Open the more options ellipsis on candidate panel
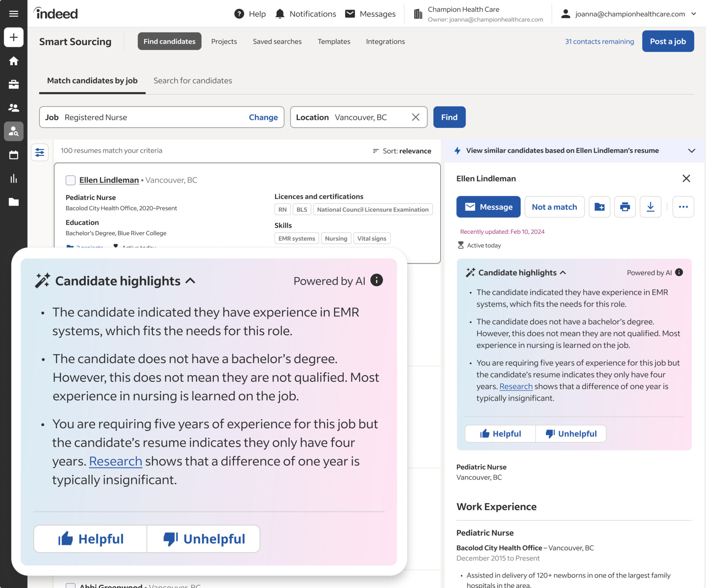The image size is (706, 588). [x=683, y=207]
